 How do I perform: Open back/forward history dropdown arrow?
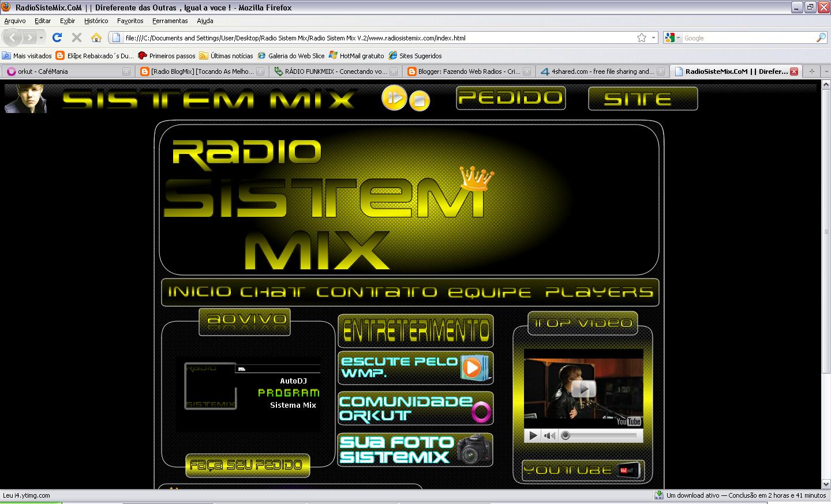point(41,37)
